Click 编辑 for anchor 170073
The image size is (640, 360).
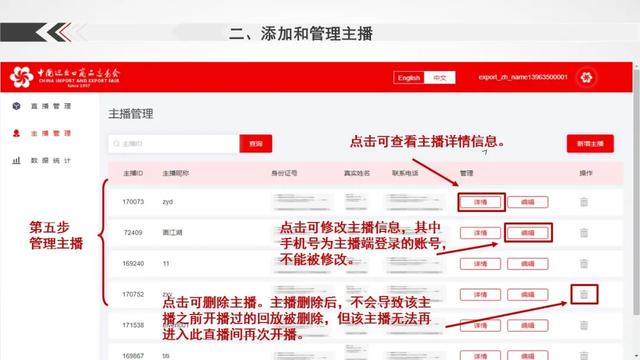pos(528,202)
